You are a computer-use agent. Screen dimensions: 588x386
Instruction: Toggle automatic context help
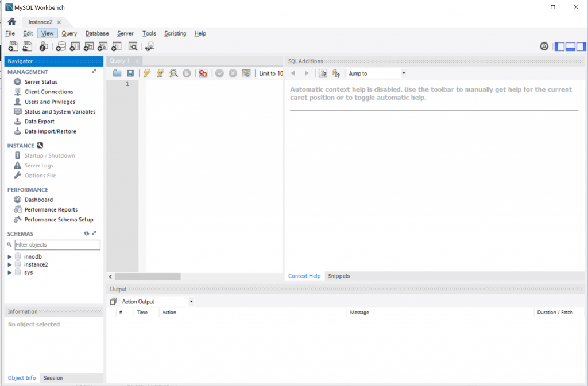[x=336, y=73]
